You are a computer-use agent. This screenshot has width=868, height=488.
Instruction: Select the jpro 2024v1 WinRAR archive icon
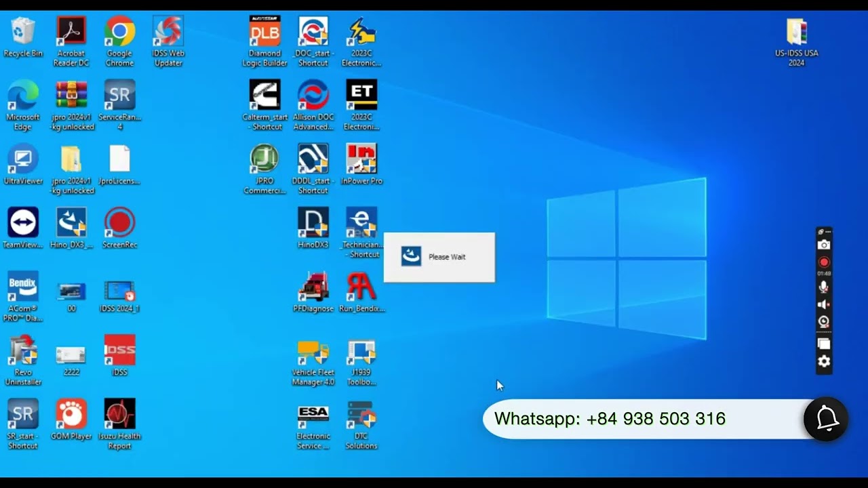pyautogui.click(x=71, y=106)
